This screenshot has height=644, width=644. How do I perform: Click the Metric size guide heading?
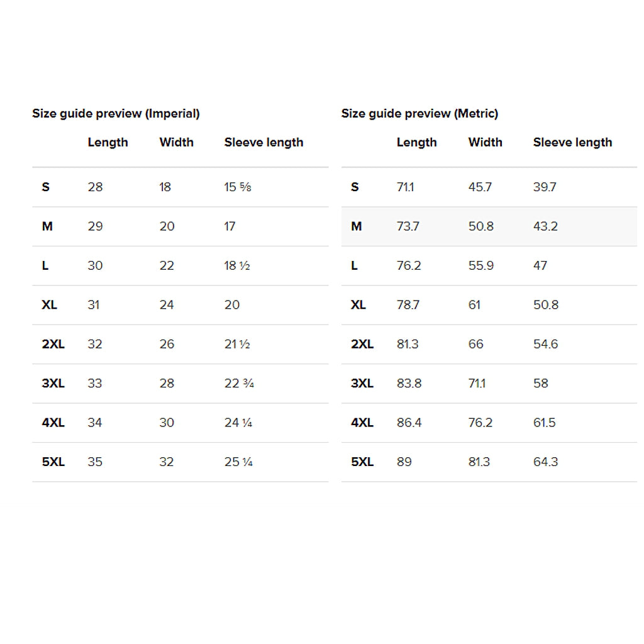(419, 114)
